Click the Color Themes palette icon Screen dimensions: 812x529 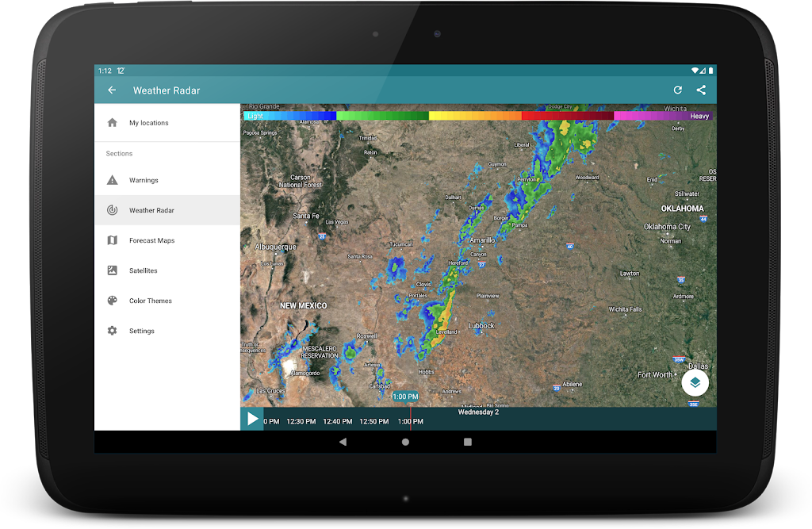tap(113, 301)
